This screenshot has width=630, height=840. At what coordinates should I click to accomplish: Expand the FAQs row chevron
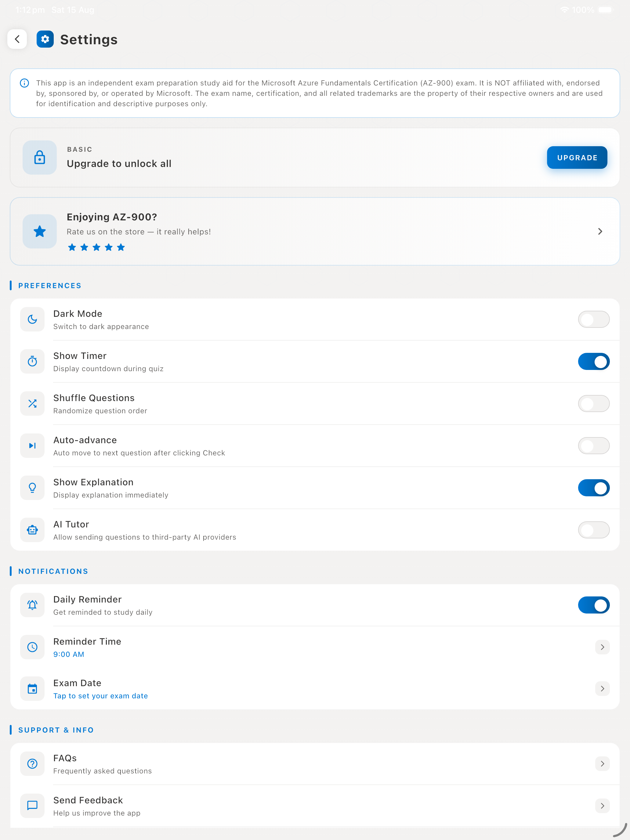pos(602,764)
